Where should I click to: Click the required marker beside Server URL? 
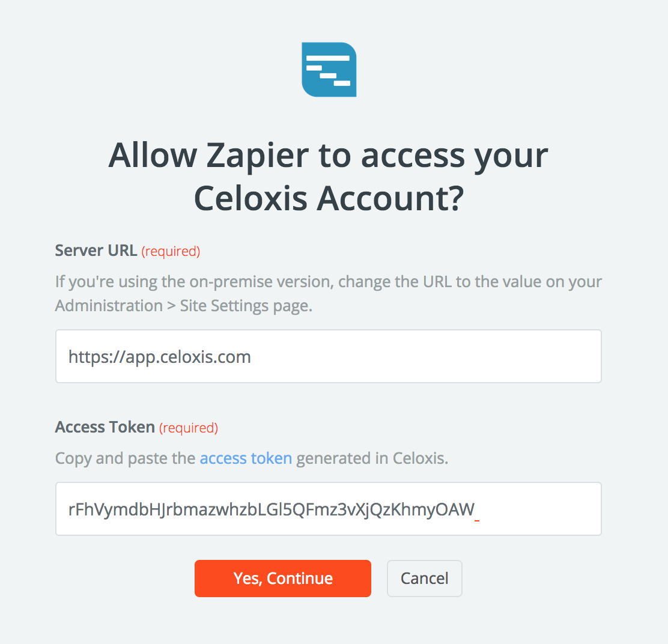click(x=171, y=251)
